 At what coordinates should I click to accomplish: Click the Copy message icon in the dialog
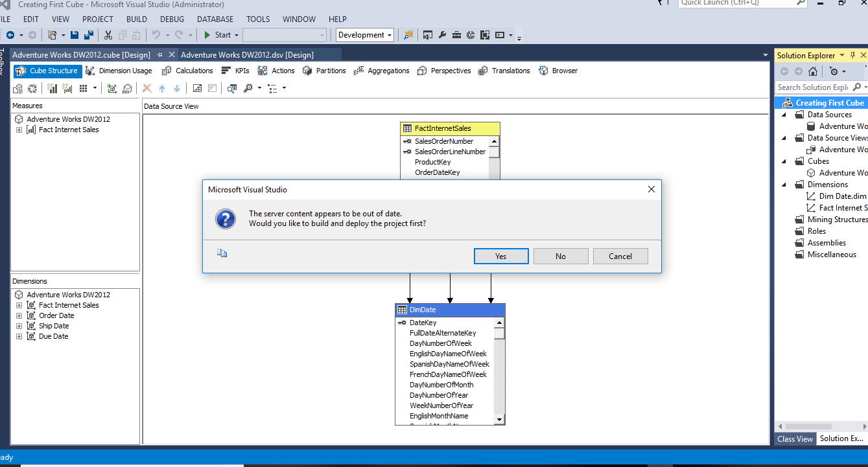click(x=222, y=253)
